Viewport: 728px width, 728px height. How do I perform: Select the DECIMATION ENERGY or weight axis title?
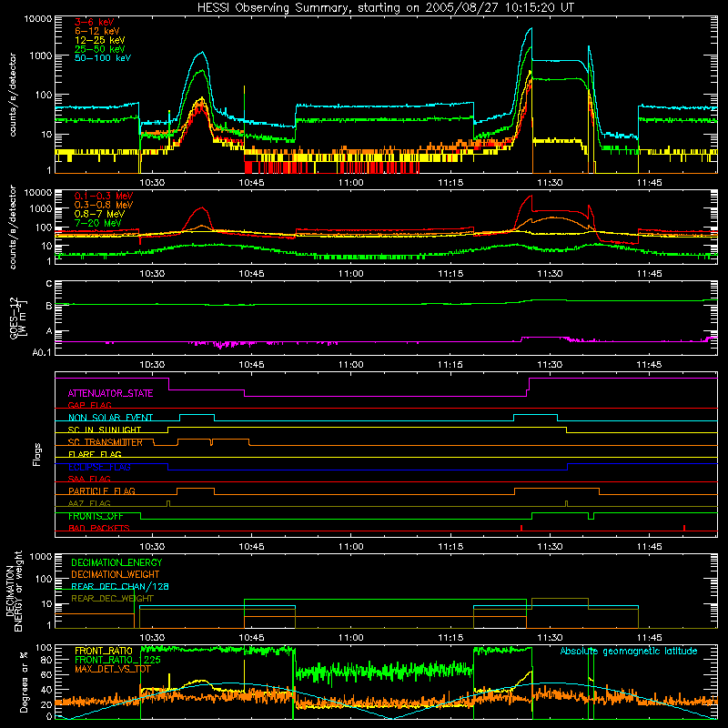click(14, 591)
